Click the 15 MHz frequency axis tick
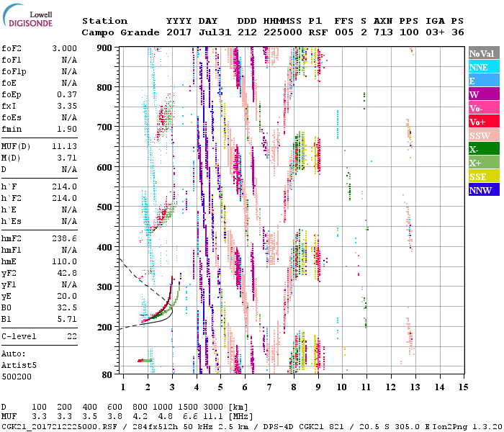The height and width of the screenshot is (432, 504). (x=462, y=387)
